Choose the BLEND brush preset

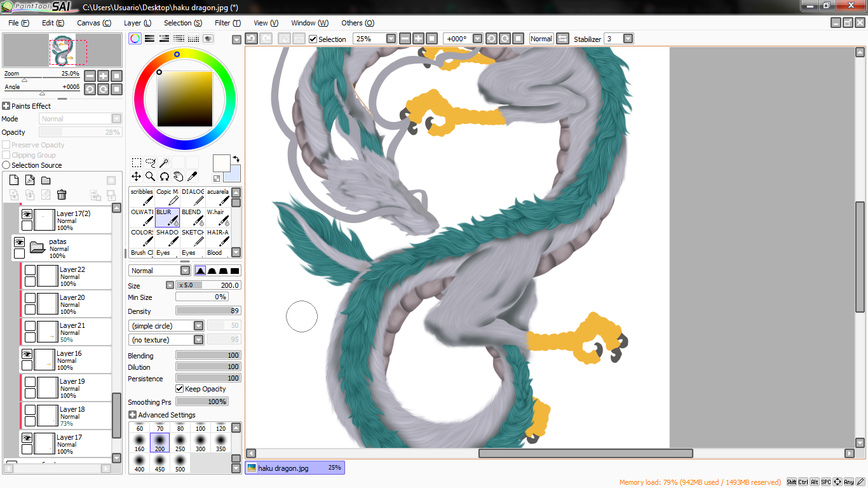coord(193,217)
